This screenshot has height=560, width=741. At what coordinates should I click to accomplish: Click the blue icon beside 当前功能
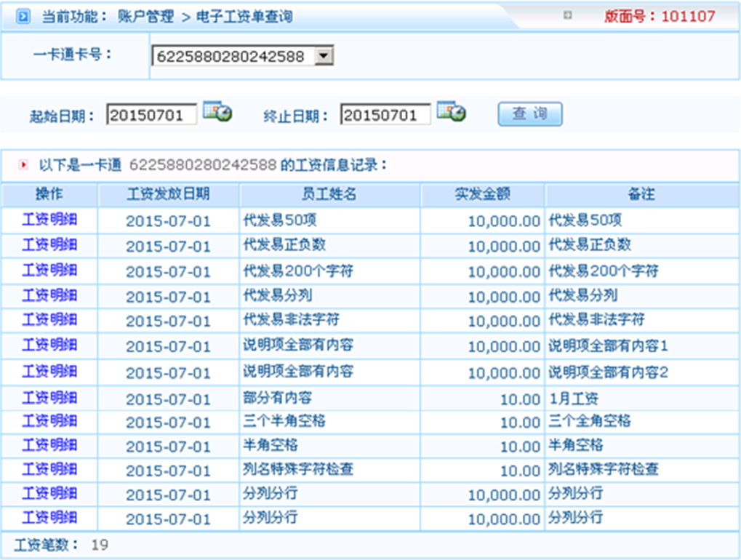pos(23,16)
